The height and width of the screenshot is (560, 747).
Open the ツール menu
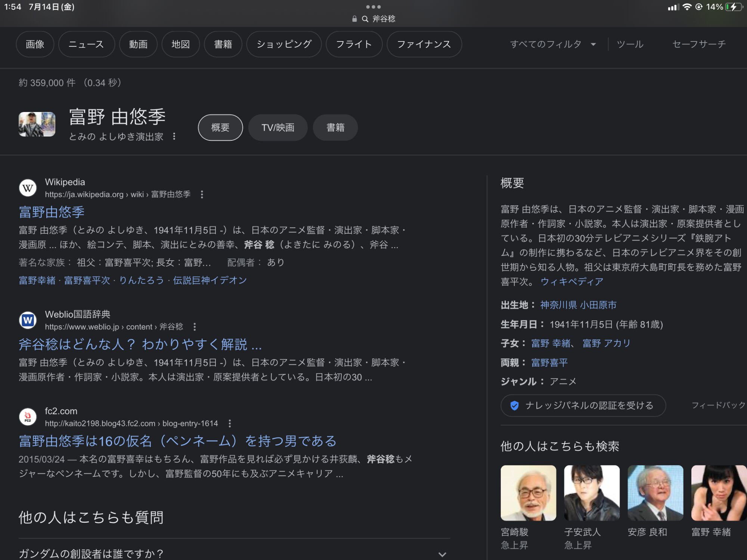[630, 44]
